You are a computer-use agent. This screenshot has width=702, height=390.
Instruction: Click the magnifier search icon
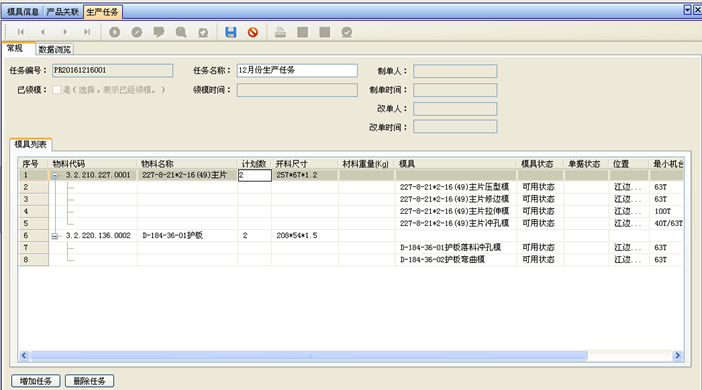coord(181,32)
